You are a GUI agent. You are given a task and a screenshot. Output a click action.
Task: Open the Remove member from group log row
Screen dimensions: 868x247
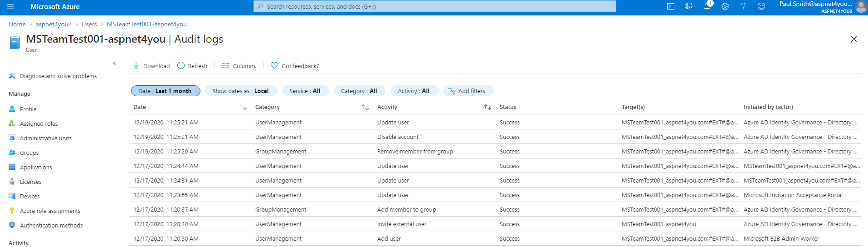(x=495, y=151)
